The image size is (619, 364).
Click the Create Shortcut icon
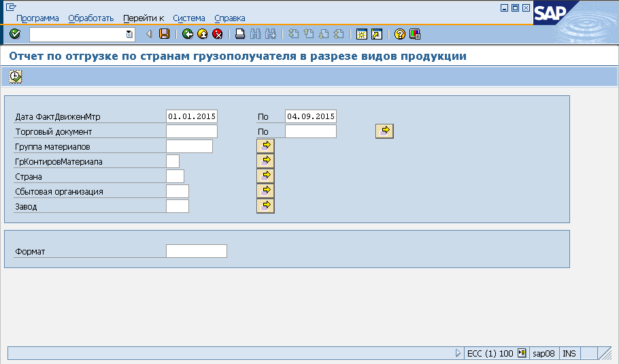click(377, 34)
